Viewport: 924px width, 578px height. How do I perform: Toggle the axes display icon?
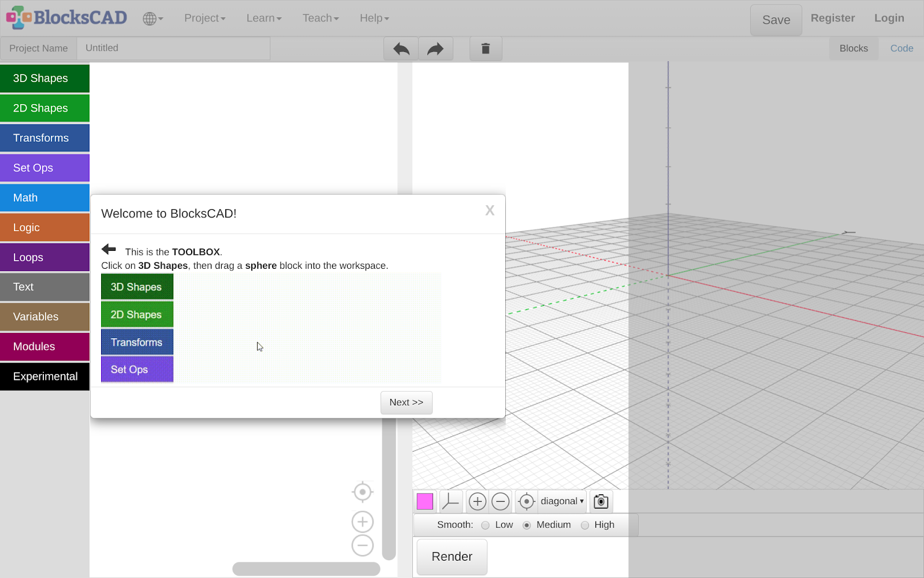click(450, 502)
